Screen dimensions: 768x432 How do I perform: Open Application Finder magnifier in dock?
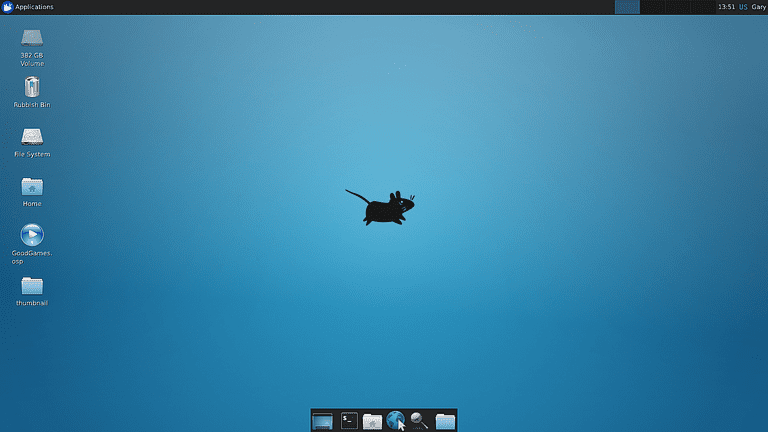coord(419,421)
